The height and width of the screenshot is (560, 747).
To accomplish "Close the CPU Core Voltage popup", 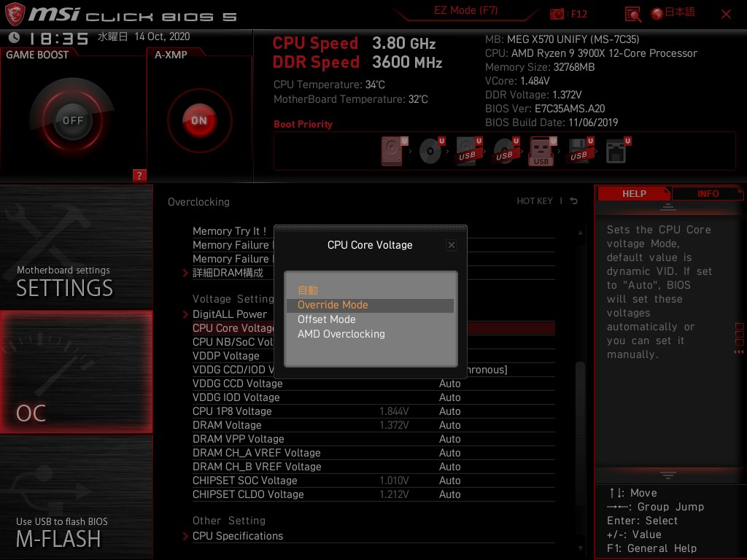I will [x=451, y=245].
